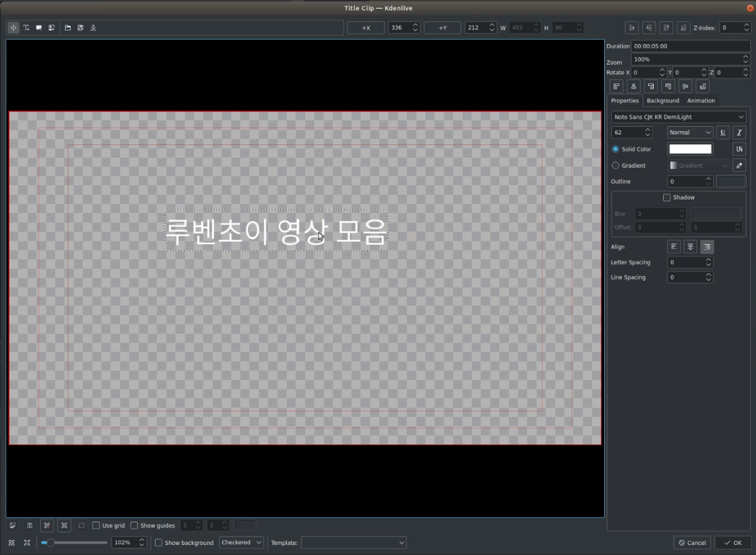Viewport: 756px width, 555px height.
Task: Click the canvas zoom slider
Action: coord(74,542)
